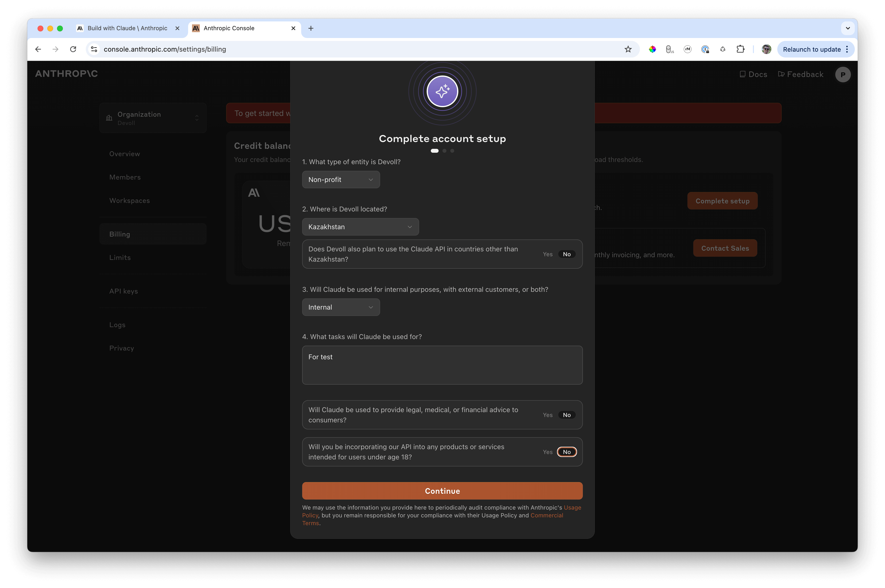Open the Usage Policy link
885x588 pixels.
(x=572, y=508)
